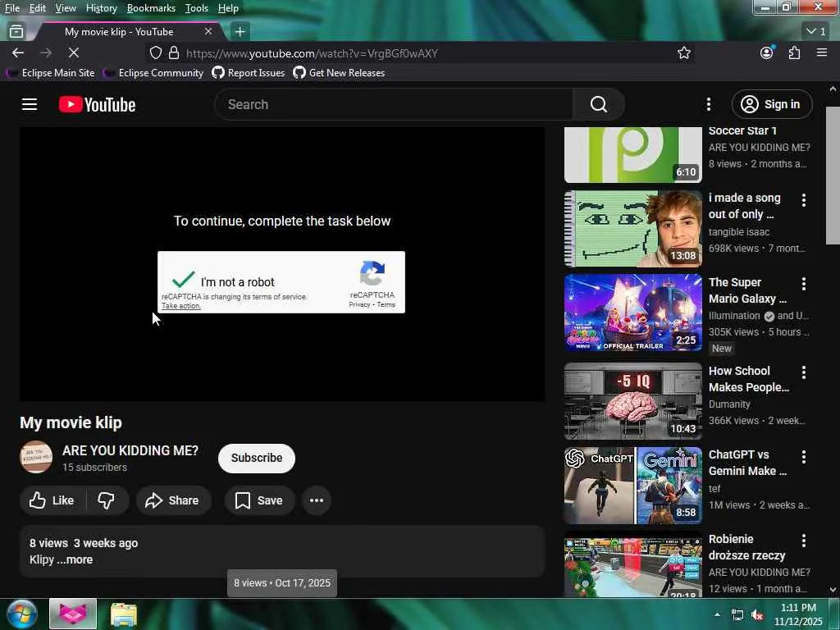This screenshot has height=630, width=840.
Task: Click the '15 subscribers' text
Action: click(x=95, y=467)
